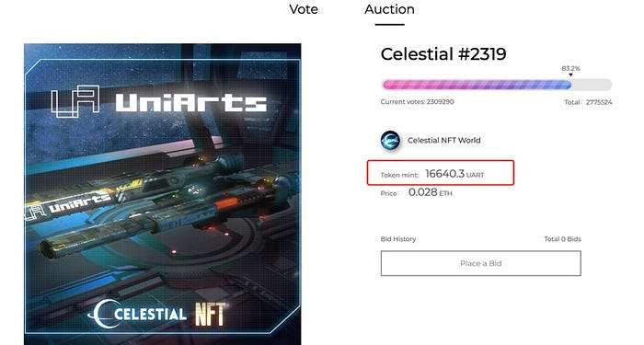Screen dimensions: 644x345
Task: Click the Celestial #2319 title
Action: 443,54
